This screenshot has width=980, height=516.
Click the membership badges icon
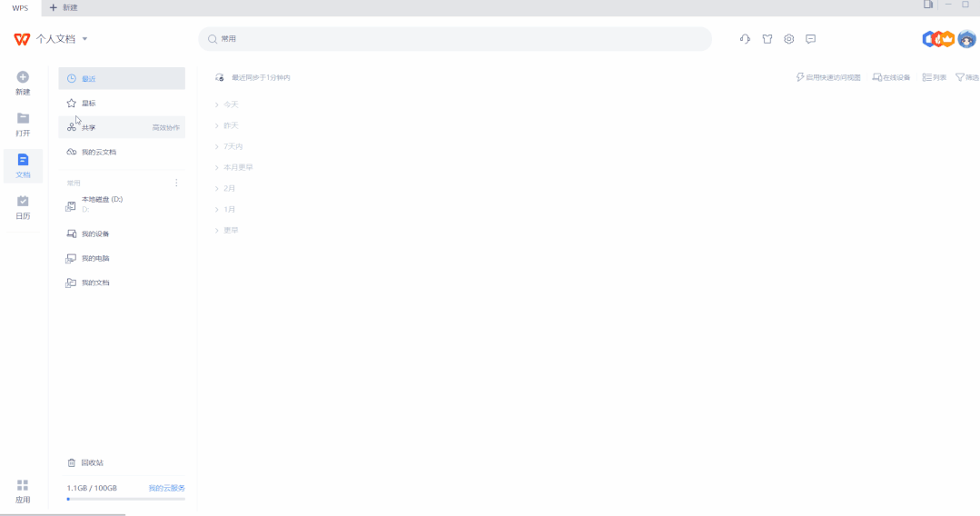click(939, 39)
